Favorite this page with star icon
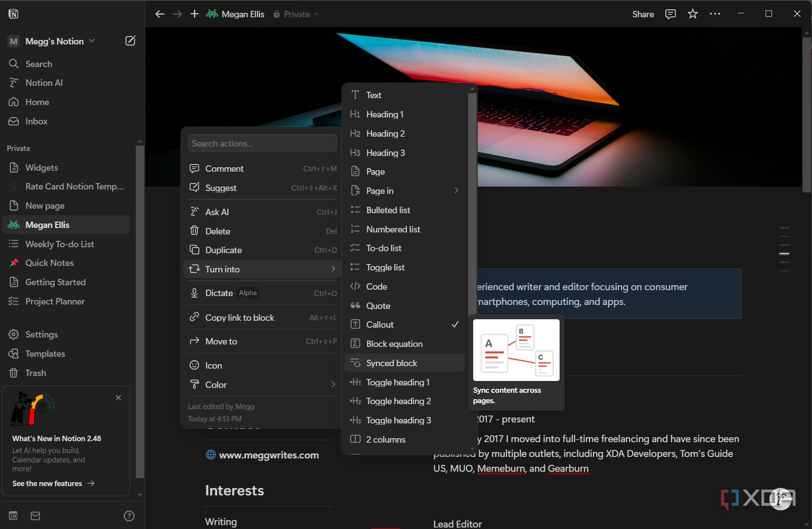The width and height of the screenshot is (812, 529). [692, 14]
